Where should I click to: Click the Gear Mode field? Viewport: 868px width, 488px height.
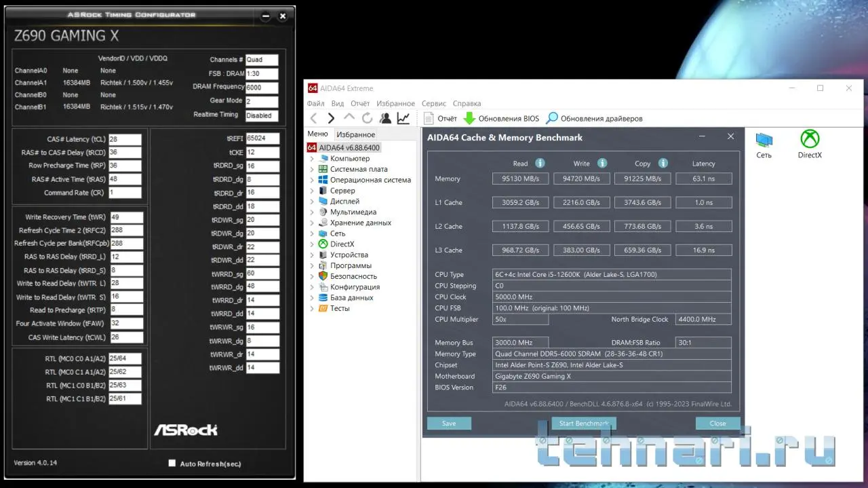[x=262, y=101]
